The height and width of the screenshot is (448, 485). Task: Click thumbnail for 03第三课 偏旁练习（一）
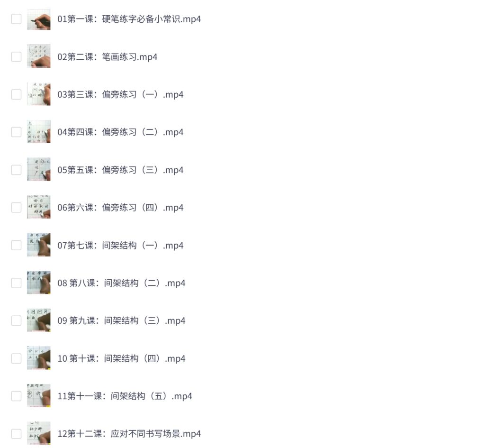click(x=39, y=94)
